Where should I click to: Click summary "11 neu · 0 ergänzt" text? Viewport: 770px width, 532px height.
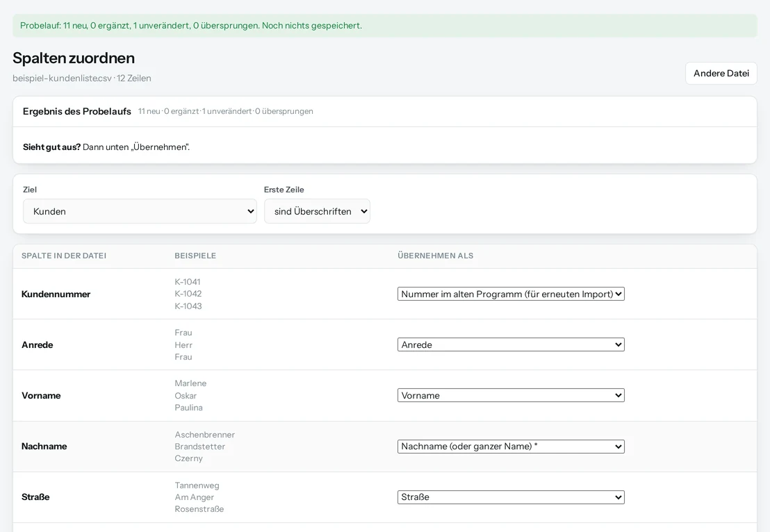(168, 111)
